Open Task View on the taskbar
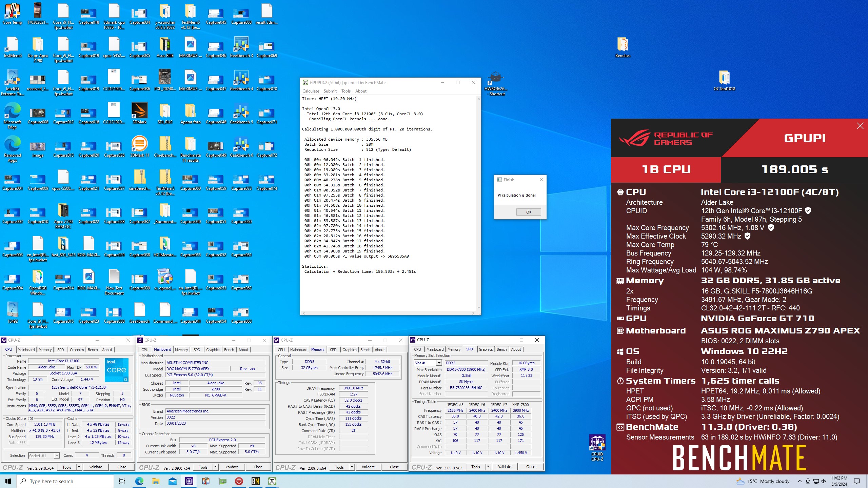868x488 pixels. pyautogui.click(x=122, y=481)
